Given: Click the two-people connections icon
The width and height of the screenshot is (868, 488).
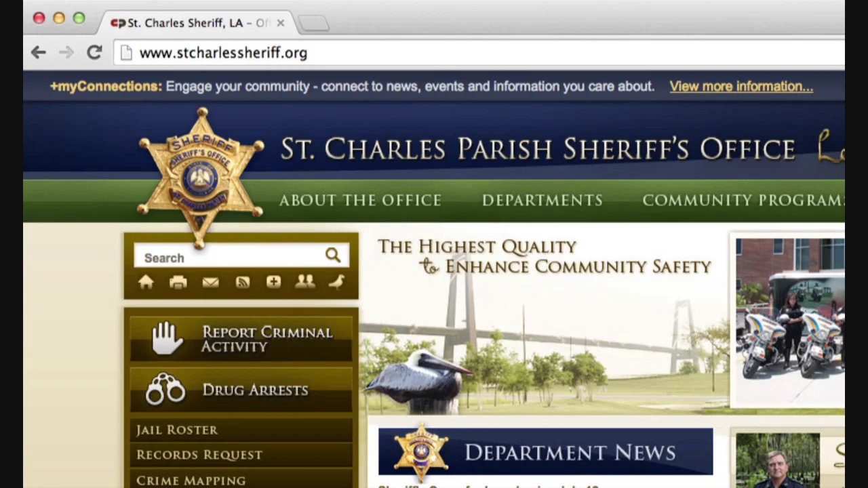Looking at the screenshot, I should 305,282.
